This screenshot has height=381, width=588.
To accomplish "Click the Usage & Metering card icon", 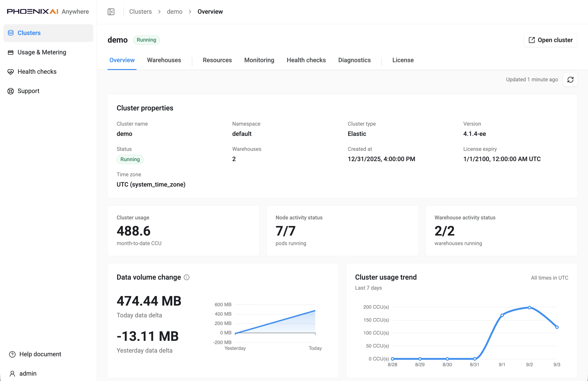I will coord(11,52).
